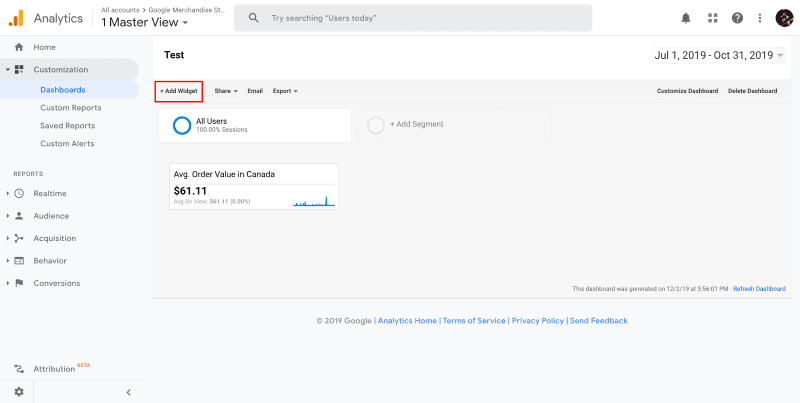Open the user account avatar
Image resolution: width=800 pixels, height=403 pixels.
click(784, 18)
